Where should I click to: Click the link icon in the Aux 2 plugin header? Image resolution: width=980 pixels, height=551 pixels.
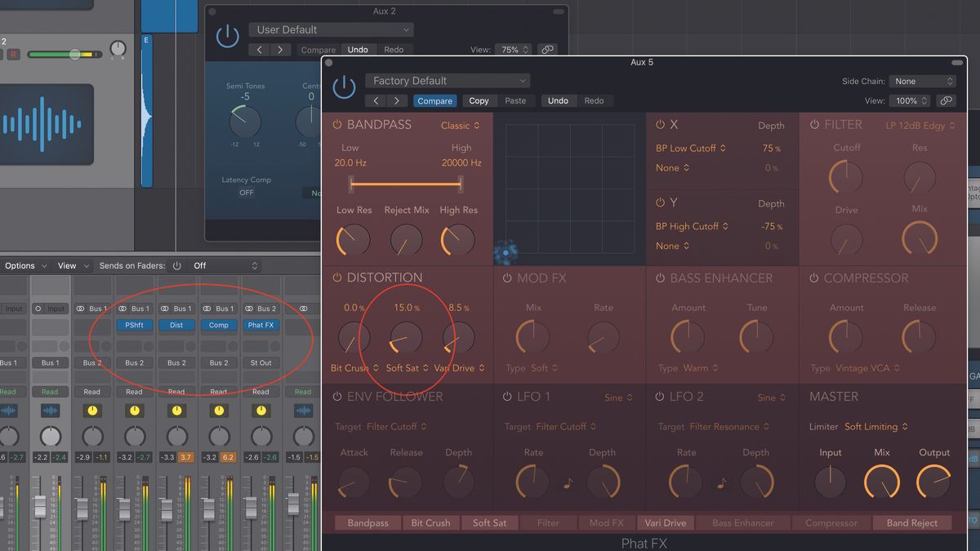(547, 49)
